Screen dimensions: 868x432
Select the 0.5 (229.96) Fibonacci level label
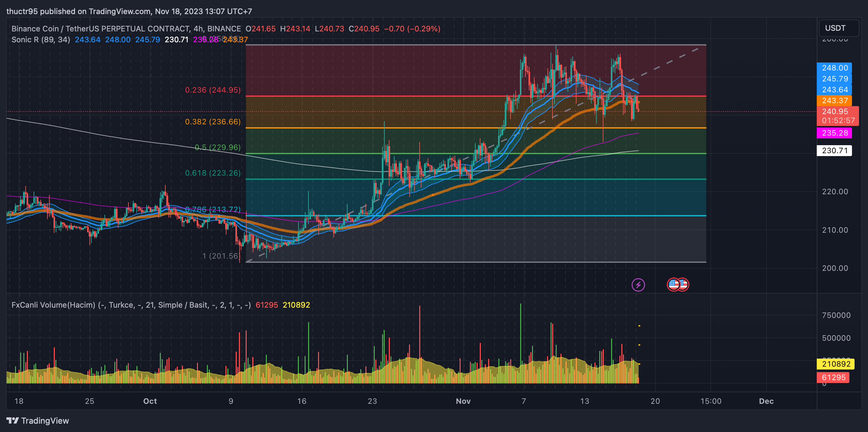[217, 147]
